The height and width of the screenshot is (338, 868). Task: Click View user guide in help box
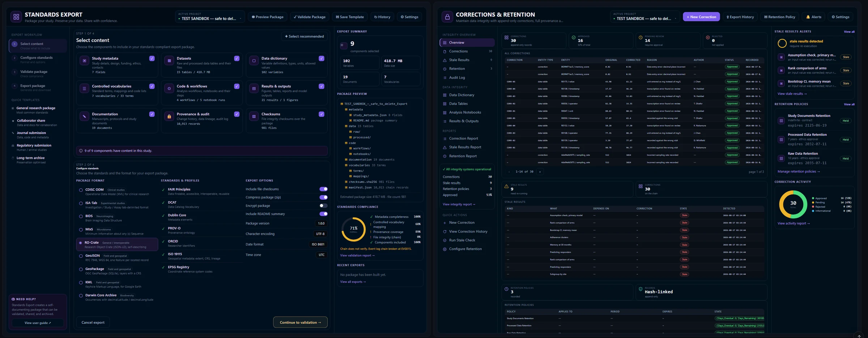coord(38,323)
